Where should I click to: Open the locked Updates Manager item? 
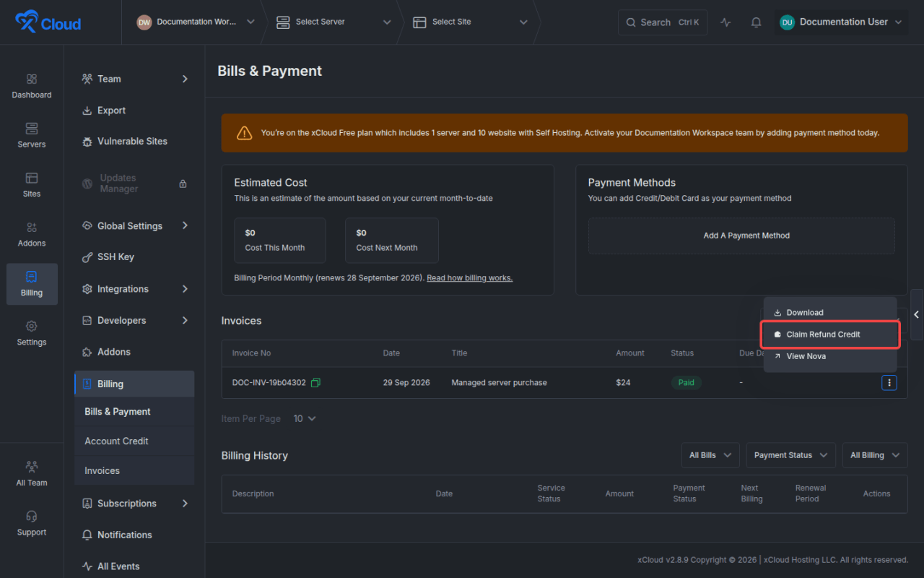[x=135, y=184]
